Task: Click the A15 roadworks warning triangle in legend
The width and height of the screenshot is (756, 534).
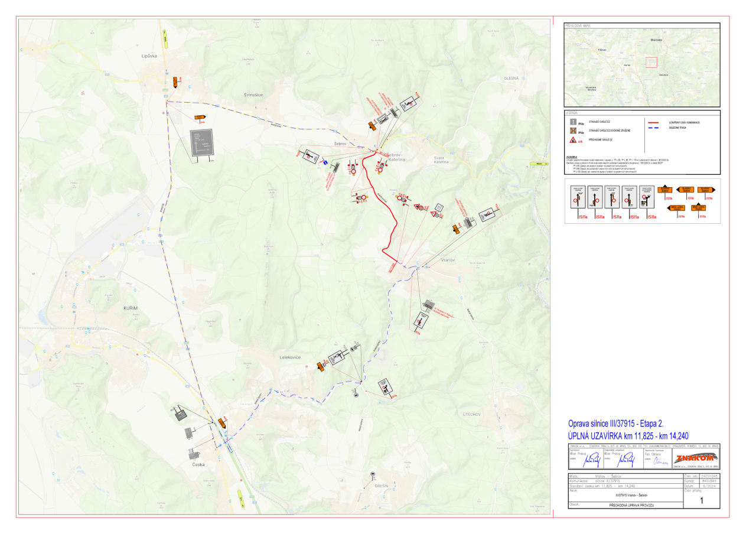Action: tap(572, 141)
